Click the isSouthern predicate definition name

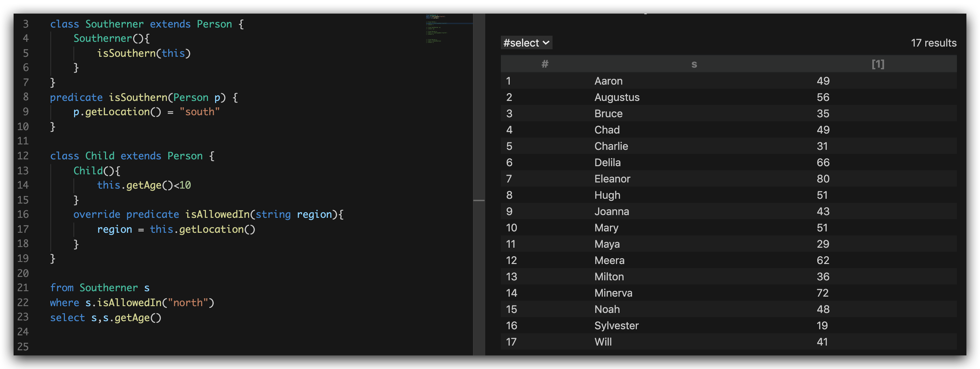pos(138,98)
